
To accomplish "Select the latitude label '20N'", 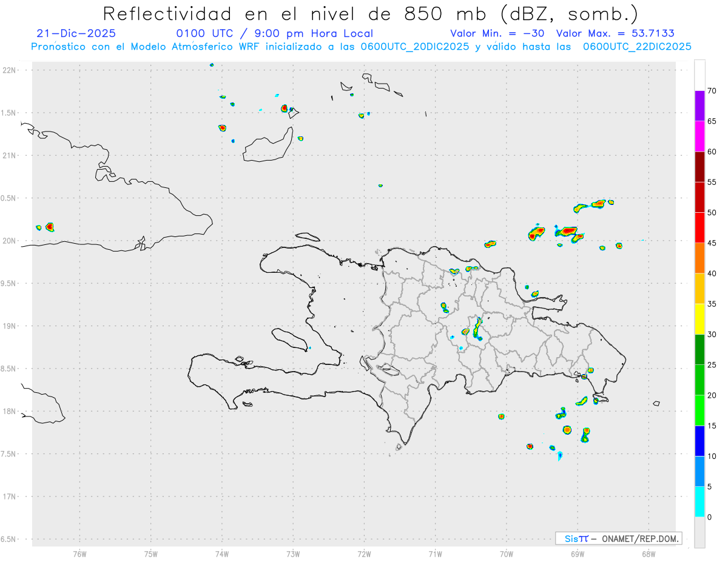I will [x=9, y=241].
